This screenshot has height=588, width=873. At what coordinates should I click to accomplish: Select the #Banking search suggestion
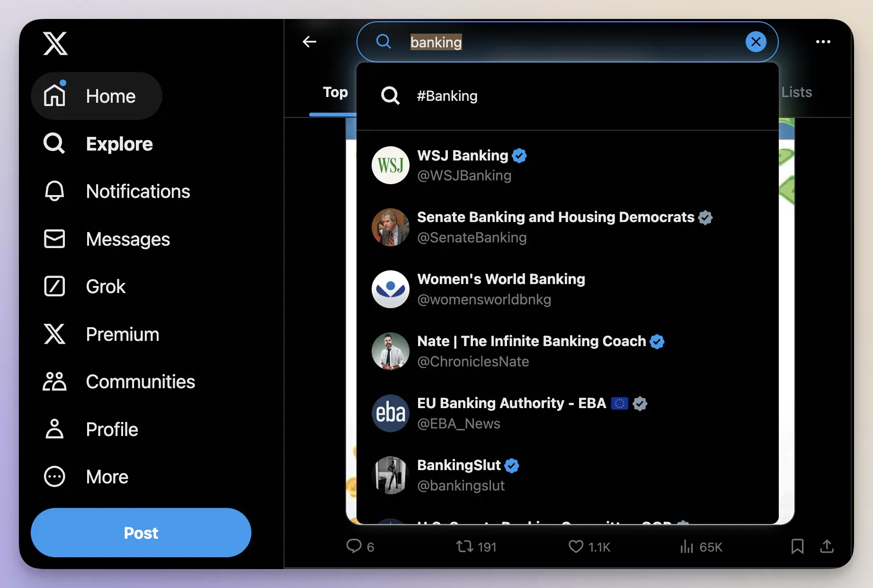[567, 96]
